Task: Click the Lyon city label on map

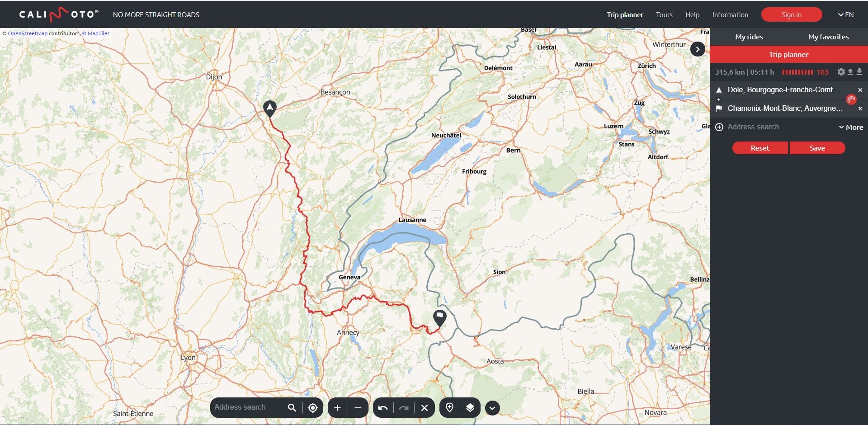Action: coord(188,358)
